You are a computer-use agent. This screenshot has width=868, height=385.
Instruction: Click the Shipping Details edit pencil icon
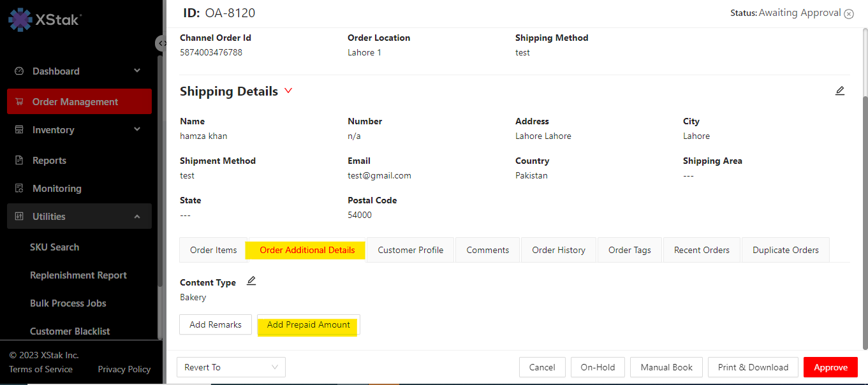[x=840, y=91]
